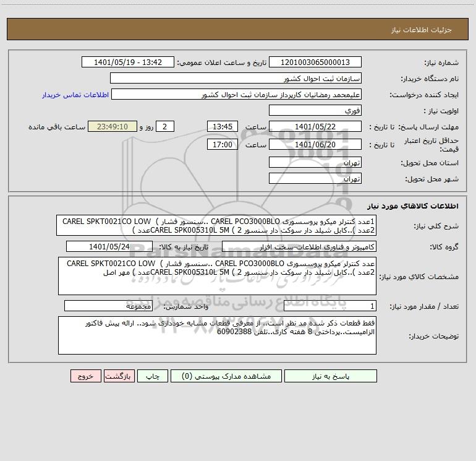476x461 pixels.
Task: Click label شرح کلی نیاز
Action: (x=436, y=226)
